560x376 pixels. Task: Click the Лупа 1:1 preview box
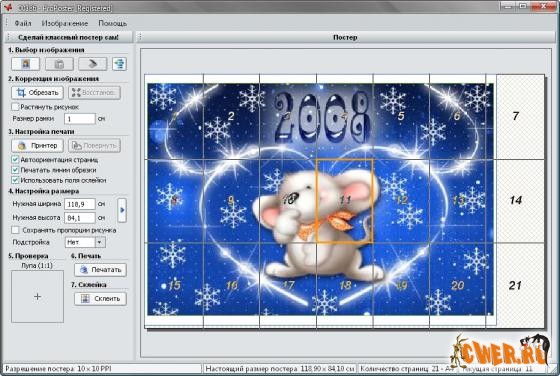(37, 296)
